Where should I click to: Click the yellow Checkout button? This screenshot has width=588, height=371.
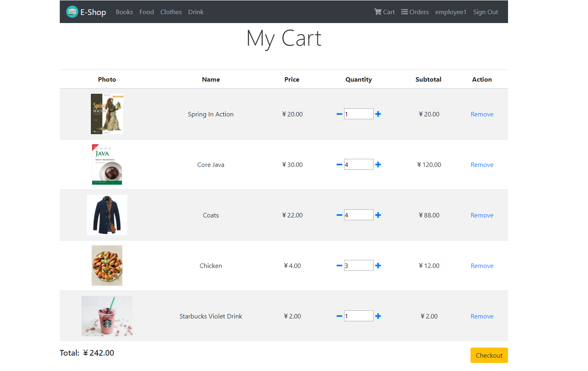[x=489, y=355]
